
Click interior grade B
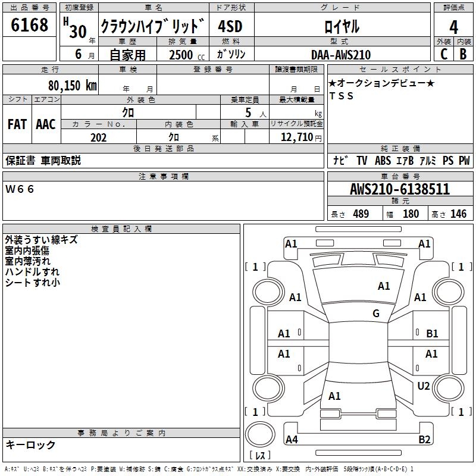point(463,54)
